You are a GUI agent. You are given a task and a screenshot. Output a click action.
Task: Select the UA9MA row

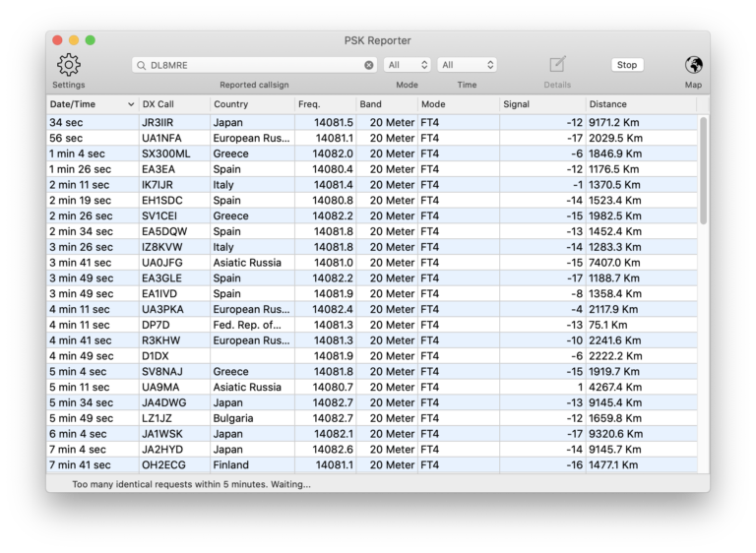tap(372, 387)
